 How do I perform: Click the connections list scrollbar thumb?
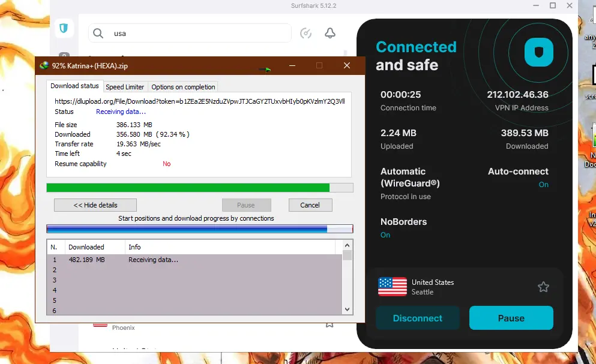pyautogui.click(x=347, y=255)
